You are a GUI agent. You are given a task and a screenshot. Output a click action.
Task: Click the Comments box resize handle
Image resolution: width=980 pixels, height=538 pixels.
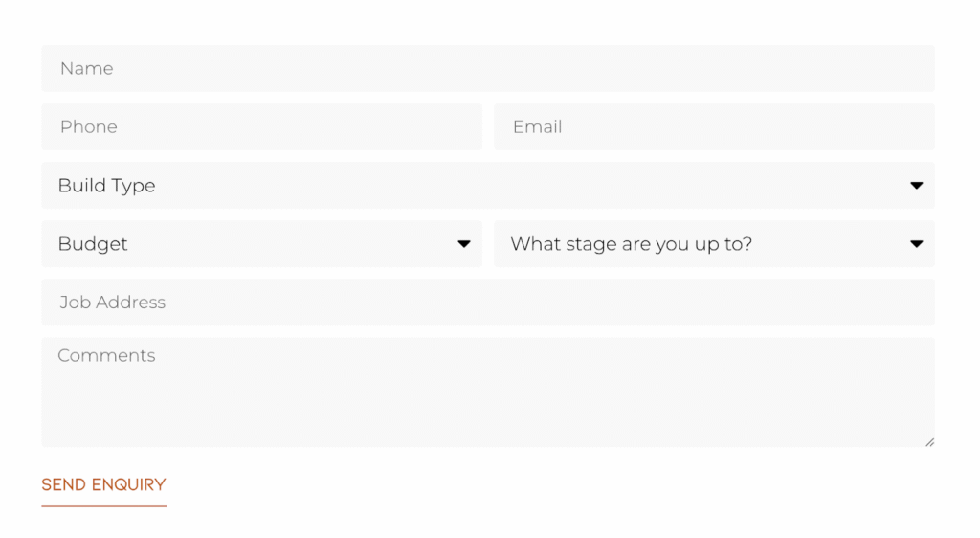coord(929,441)
